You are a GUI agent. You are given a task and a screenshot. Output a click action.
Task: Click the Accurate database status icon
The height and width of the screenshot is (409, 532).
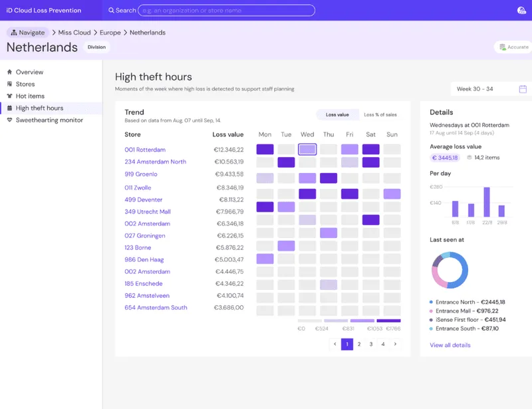point(503,47)
